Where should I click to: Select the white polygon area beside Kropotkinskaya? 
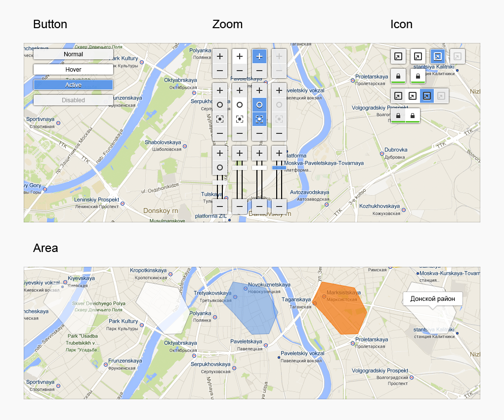click(x=163, y=308)
